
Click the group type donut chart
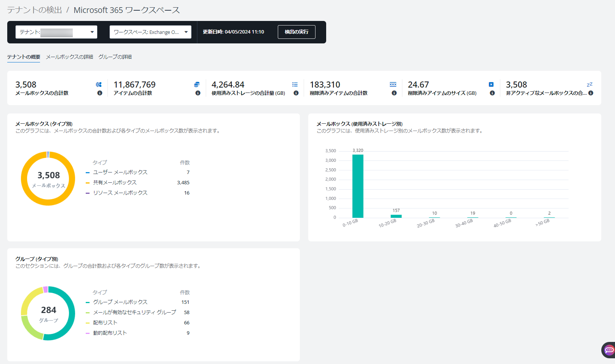point(48,313)
